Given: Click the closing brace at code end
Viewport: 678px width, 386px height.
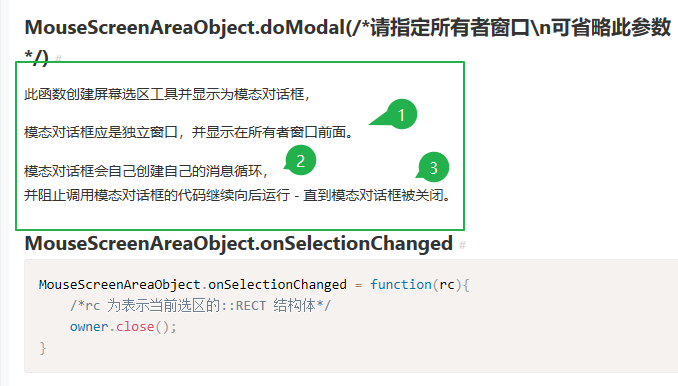Looking at the screenshot, I should [42, 348].
